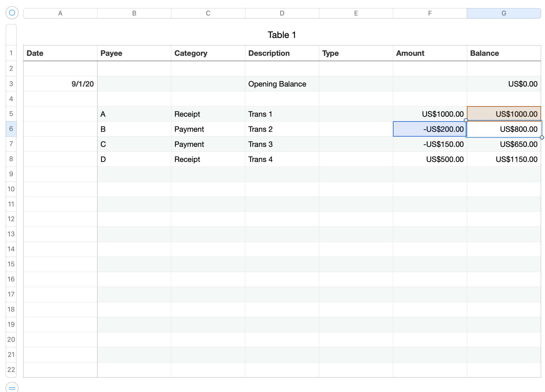This screenshot has width=545, height=392.
Task: Click the US$800.00 balance cell
Action: pos(504,129)
